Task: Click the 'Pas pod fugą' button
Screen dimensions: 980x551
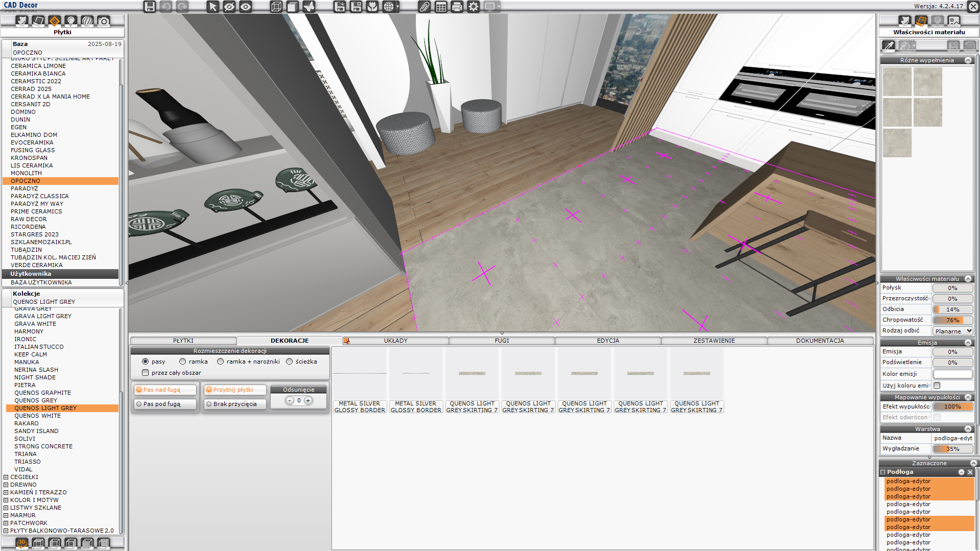Action: click(x=165, y=404)
